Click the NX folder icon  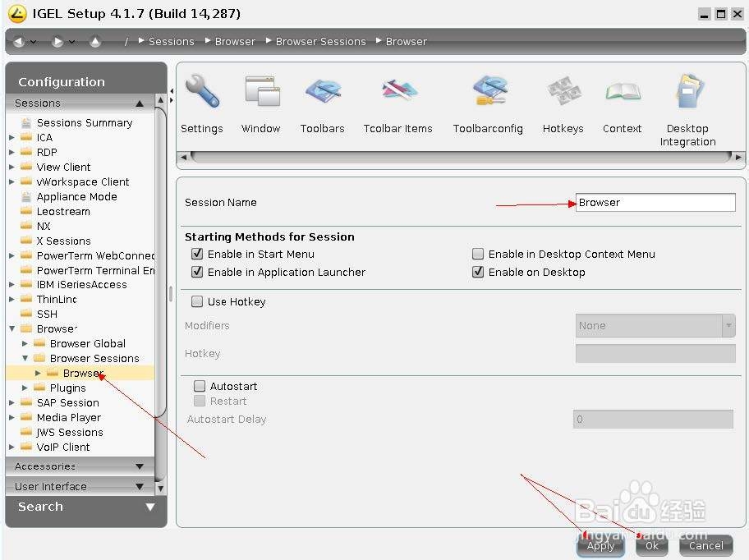(26, 226)
